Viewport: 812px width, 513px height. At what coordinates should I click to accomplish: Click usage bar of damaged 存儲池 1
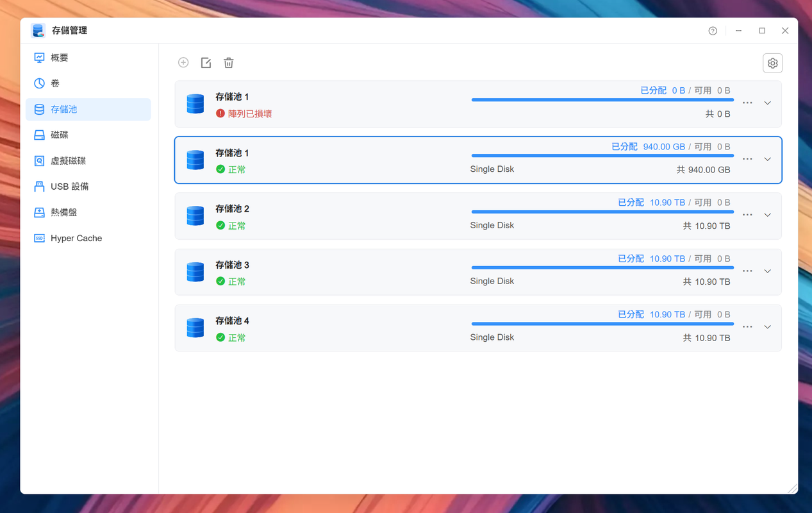(602, 100)
